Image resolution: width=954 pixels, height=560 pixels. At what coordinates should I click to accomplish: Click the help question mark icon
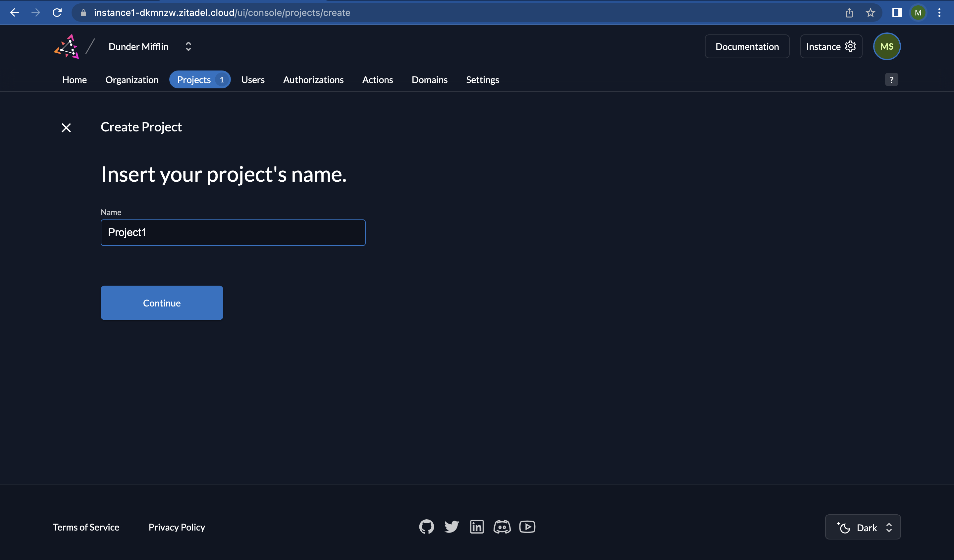click(x=892, y=79)
